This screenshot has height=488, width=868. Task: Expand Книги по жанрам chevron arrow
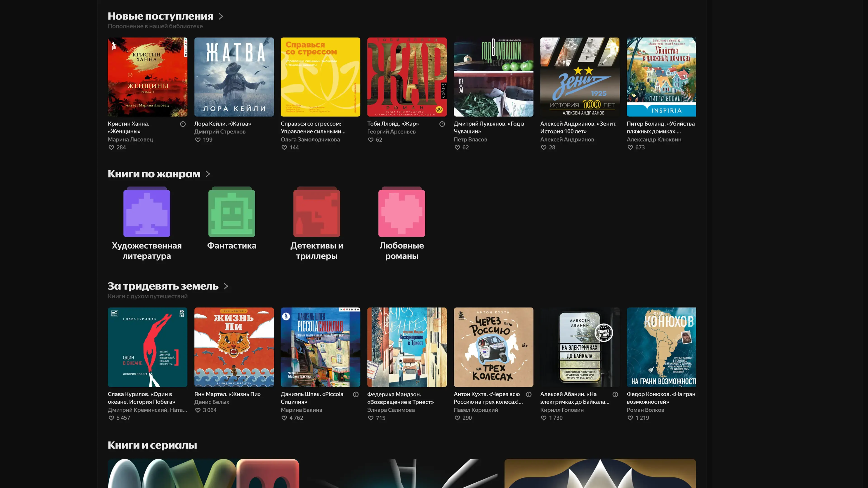tap(208, 174)
